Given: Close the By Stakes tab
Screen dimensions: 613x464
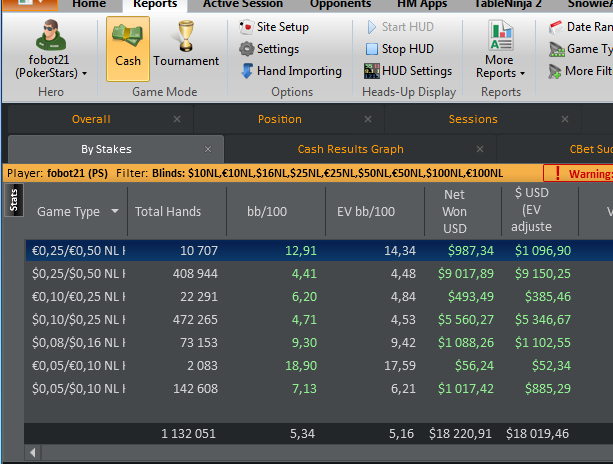Looking at the screenshot, I should tap(208, 149).
